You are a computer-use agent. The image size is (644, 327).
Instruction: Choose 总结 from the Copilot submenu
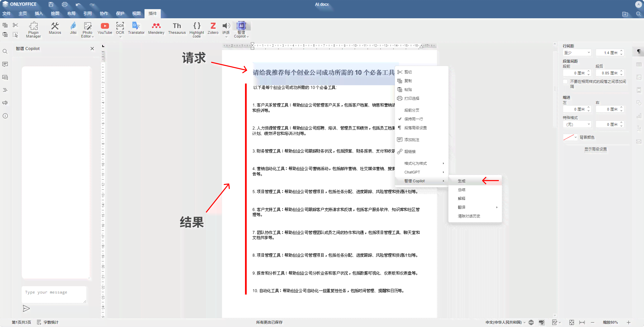click(x=475, y=190)
